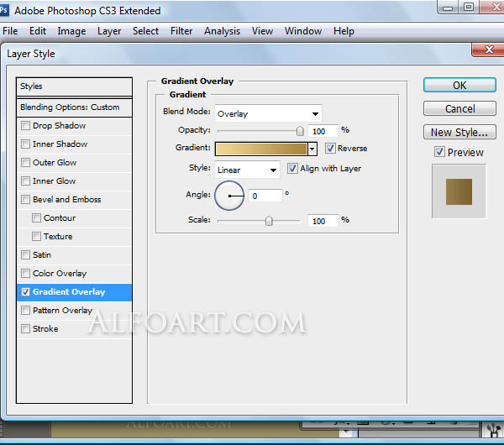Viewport: 504px width, 445px height.
Task: Open the Blend Mode dropdown
Action: click(x=268, y=113)
